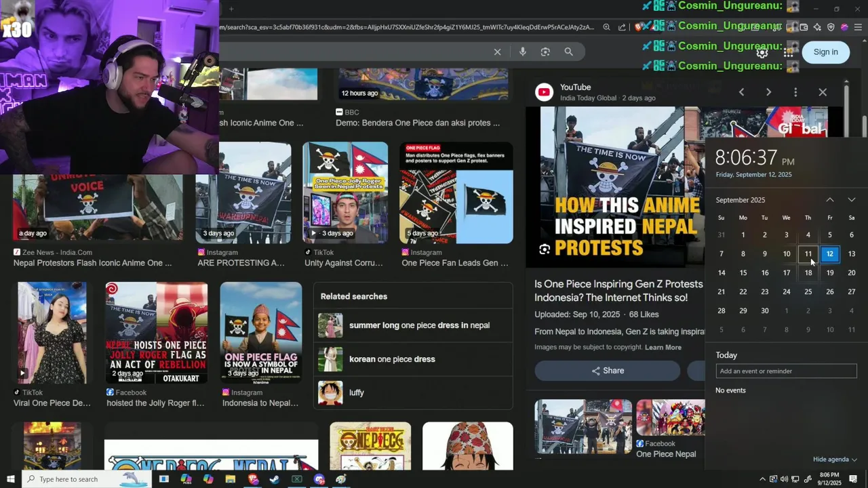This screenshot has height=488, width=868.
Task: Go to previous image in preview panel
Action: click(x=741, y=92)
